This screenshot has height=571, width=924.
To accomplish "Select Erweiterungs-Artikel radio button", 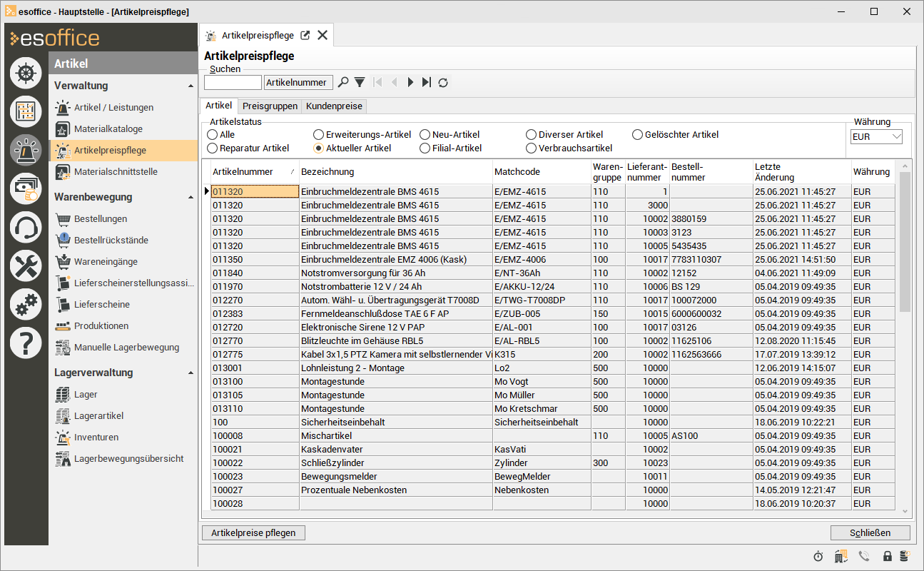I will coord(319,134).
